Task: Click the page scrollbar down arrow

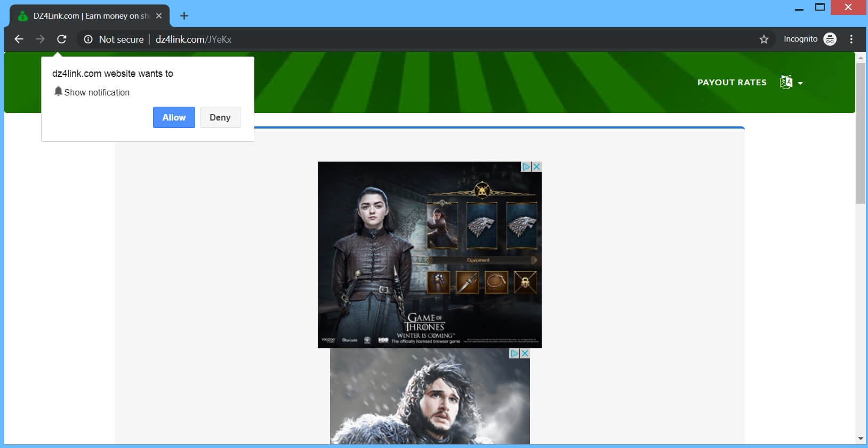Action: (x=861, y=439)
